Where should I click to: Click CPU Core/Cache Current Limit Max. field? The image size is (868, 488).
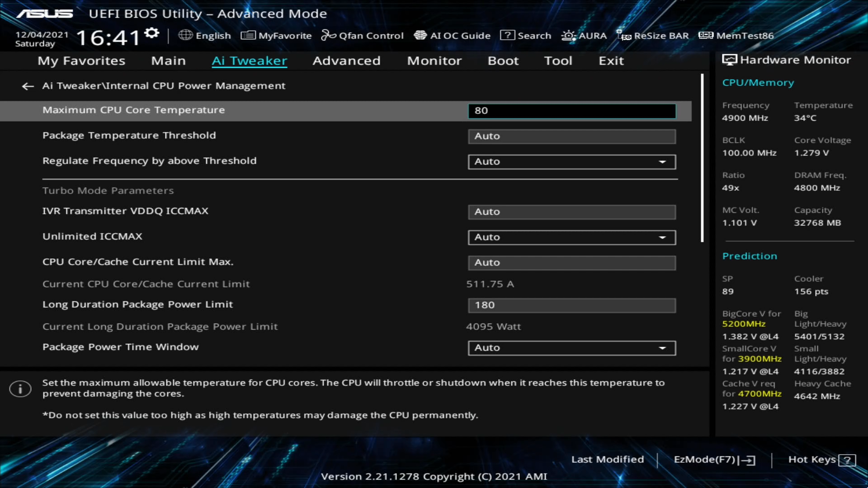[572, 263]
